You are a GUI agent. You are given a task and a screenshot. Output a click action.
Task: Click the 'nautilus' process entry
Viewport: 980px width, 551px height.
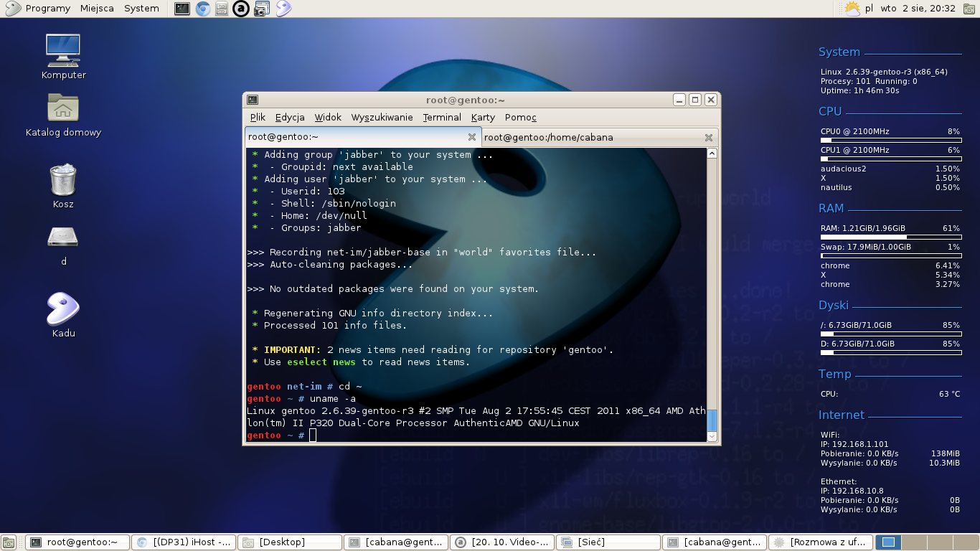tap(837, 188)
